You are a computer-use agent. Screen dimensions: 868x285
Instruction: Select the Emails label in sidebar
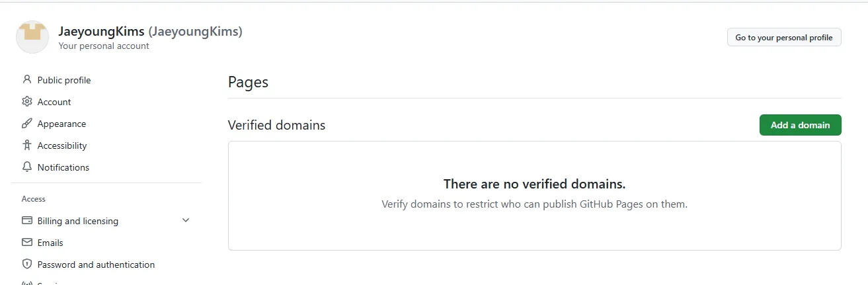[x=50, y=243]
